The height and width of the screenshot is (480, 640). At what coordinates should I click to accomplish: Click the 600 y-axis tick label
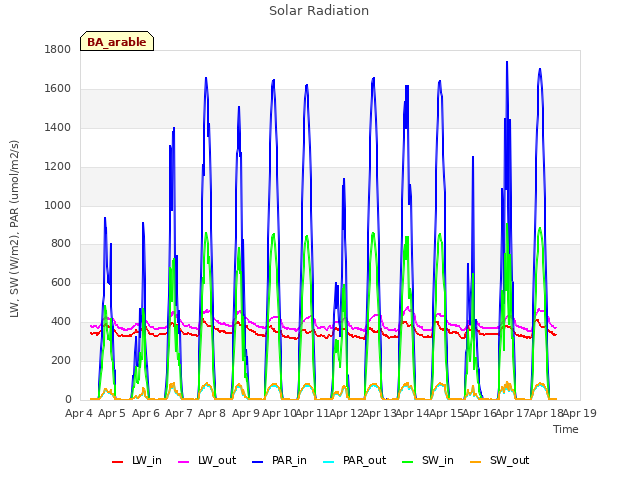(61, 283)
